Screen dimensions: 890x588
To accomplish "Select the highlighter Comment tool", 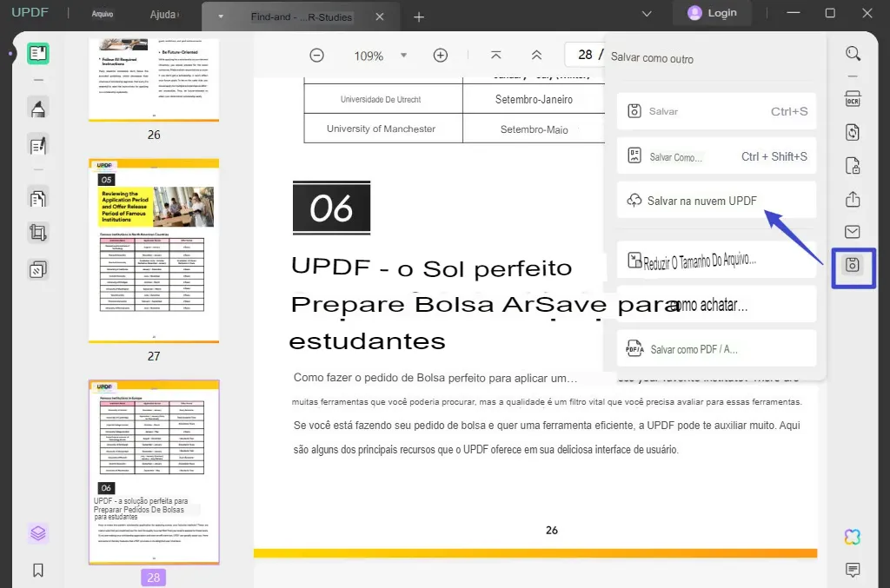I will (x=38, y=109).
